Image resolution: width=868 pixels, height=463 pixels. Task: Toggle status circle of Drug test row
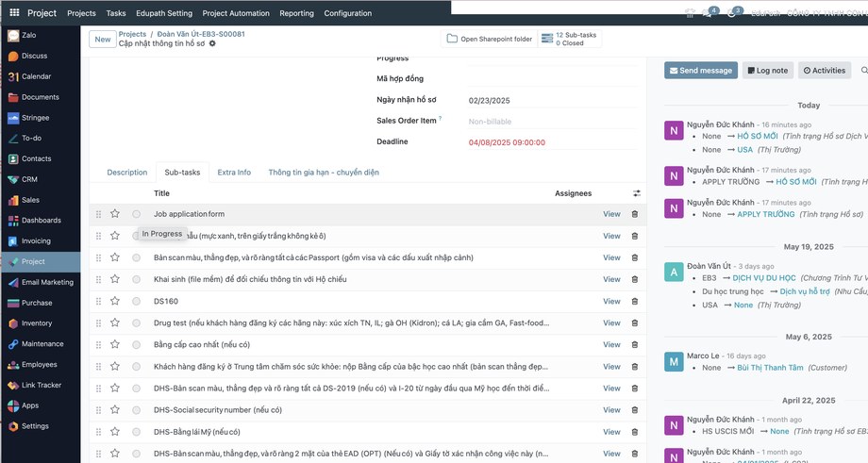click(136, 323)
